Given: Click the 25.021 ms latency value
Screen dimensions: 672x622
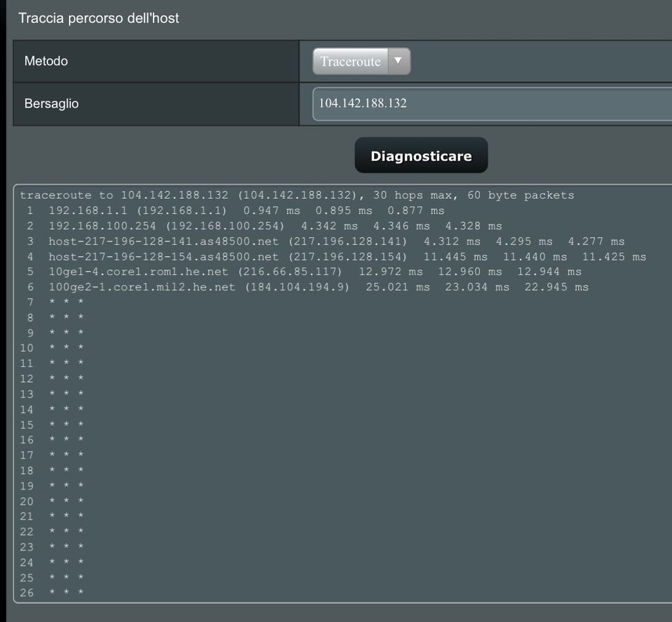Looking at the screenshot, I should (398, 287).
